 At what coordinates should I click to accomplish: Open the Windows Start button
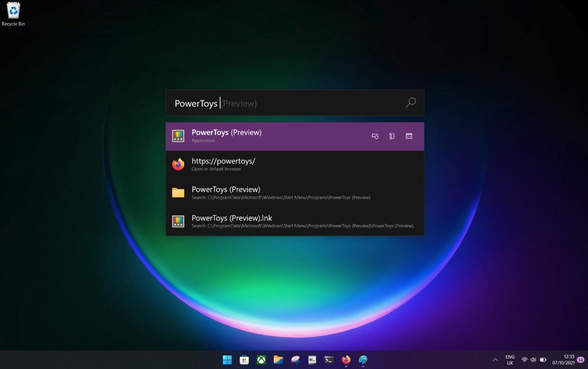(x=227, y=360)
